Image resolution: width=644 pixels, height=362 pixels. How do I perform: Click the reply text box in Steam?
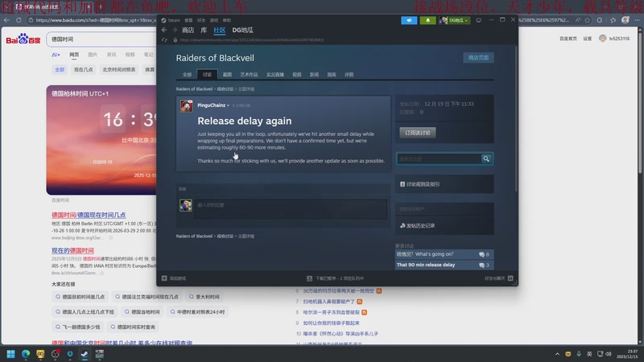click(291, 209)
